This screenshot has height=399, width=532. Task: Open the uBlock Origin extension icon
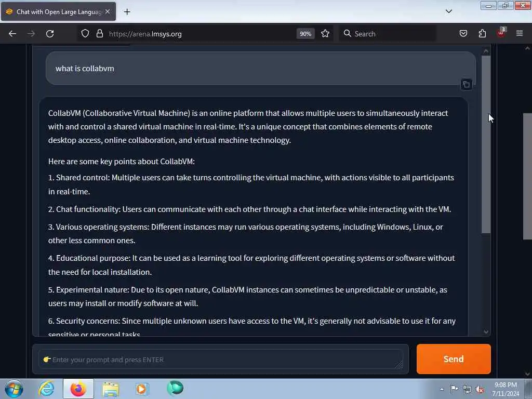click(501, 33)
